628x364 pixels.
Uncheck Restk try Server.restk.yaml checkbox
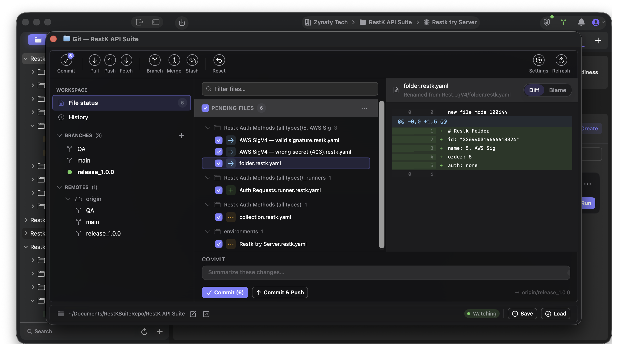point(219,244)
